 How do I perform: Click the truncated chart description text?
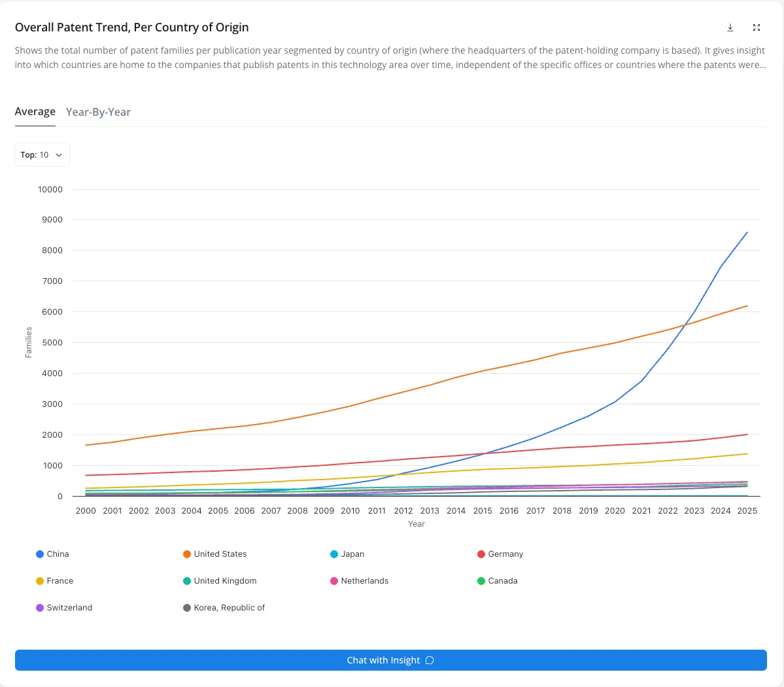tap(390, 58)
